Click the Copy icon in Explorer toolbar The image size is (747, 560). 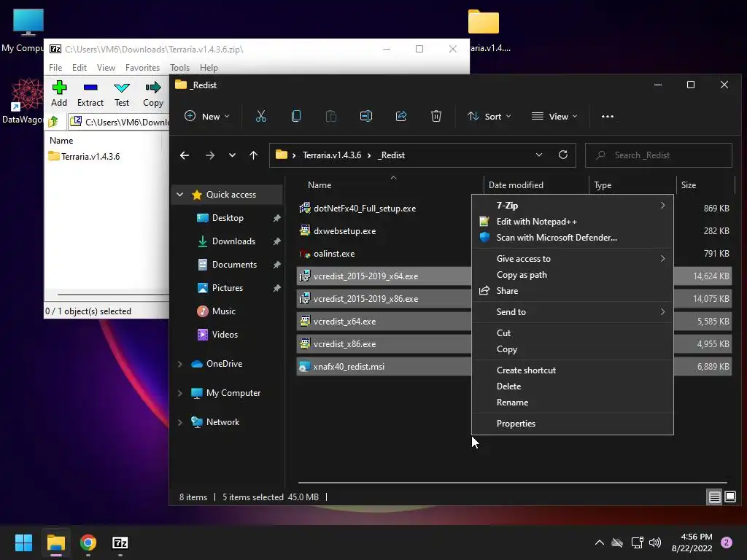[296, 116]
